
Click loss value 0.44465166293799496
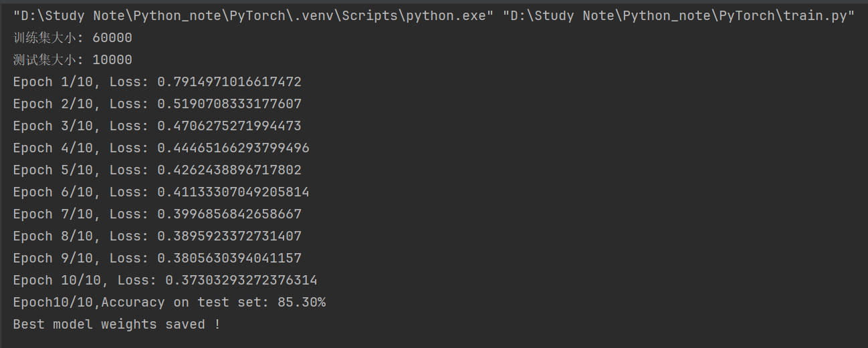click(x=233, y=148)
